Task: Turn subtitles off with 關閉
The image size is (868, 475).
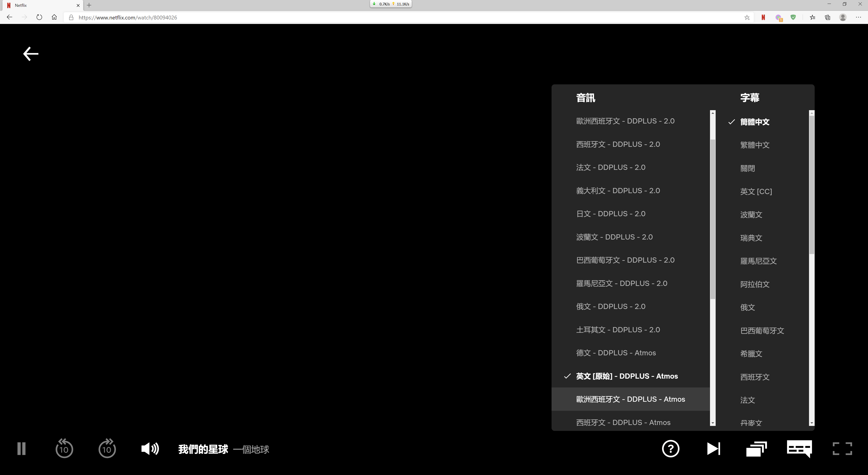Action: click(x=747, y=168)
